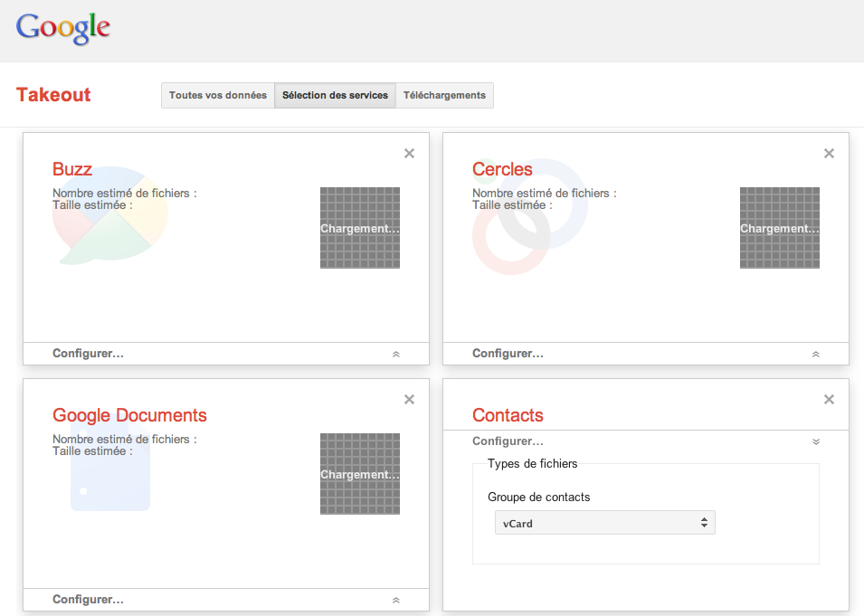Click the Google Documents card title
The height and width of the screenshot is (616, 864).
pyautogui.click(x=129, y=415)
